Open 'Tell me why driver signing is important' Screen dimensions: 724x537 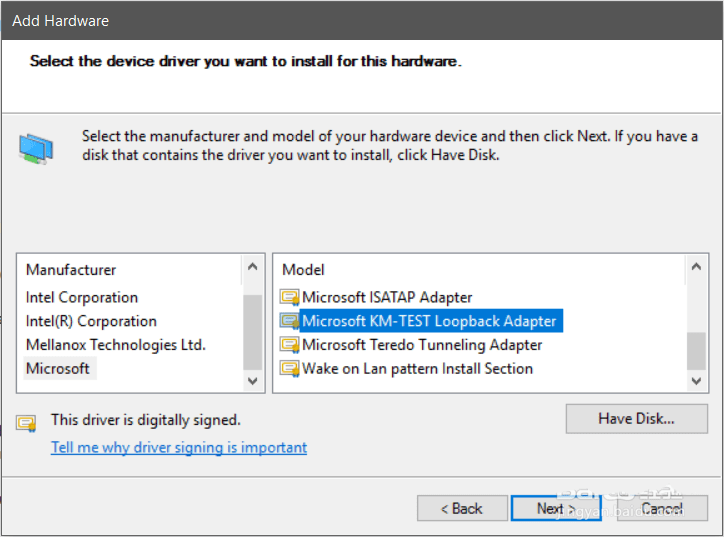[179, 447]
